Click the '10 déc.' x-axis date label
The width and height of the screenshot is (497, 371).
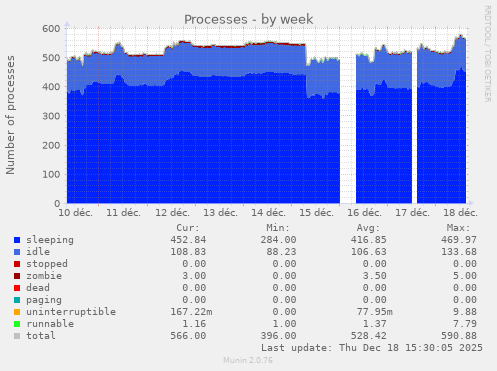point(75,213)
